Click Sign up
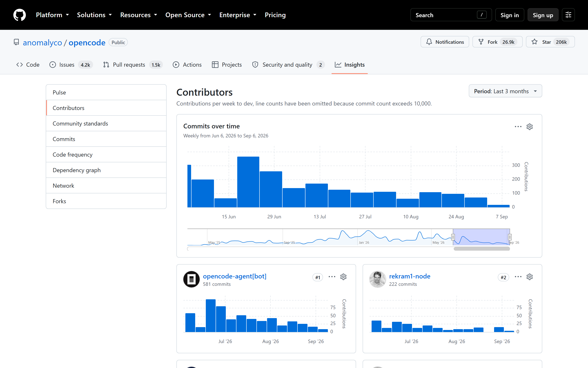Screen dimensions: 588x368 pos(543,15)
